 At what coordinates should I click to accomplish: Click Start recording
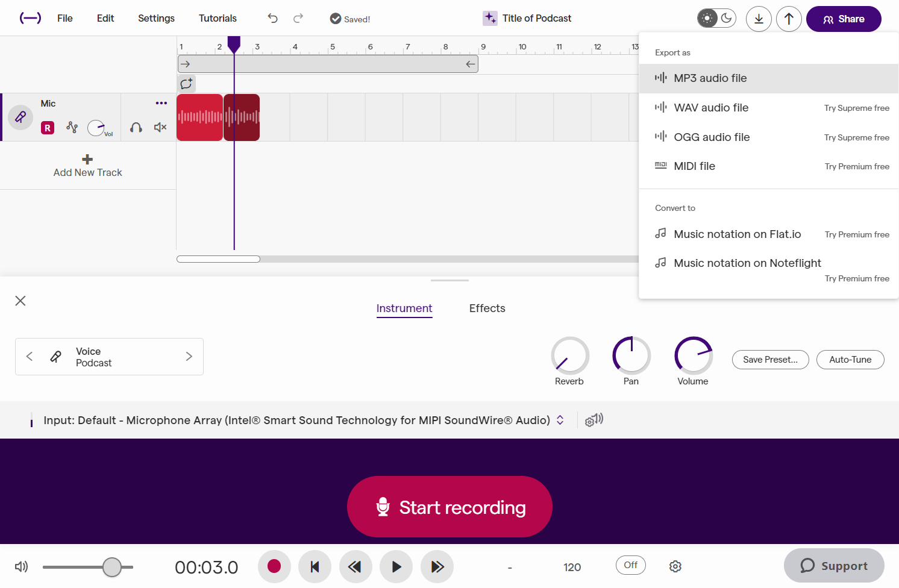(x=449, y=507)
